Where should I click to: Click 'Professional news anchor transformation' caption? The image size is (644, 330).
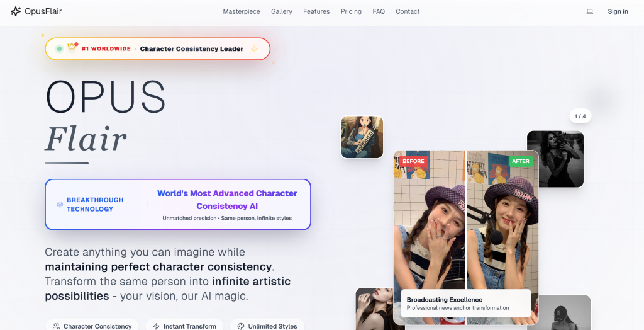458,308
